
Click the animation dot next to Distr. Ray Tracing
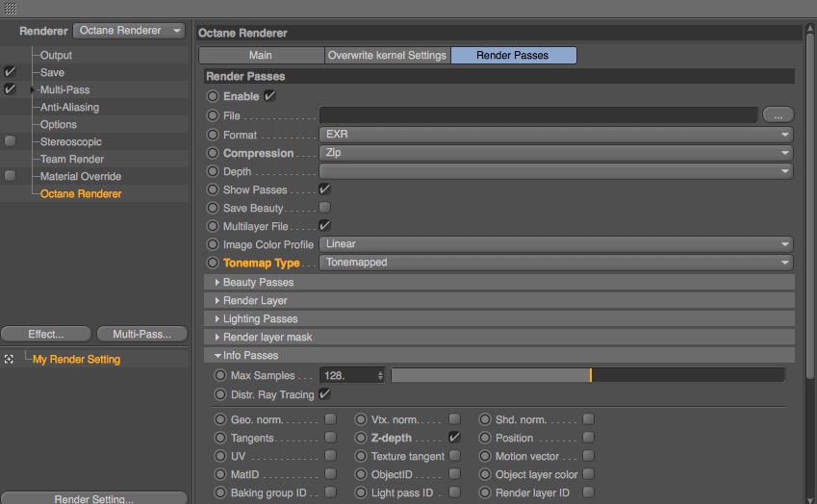click(x=220, y=394)
